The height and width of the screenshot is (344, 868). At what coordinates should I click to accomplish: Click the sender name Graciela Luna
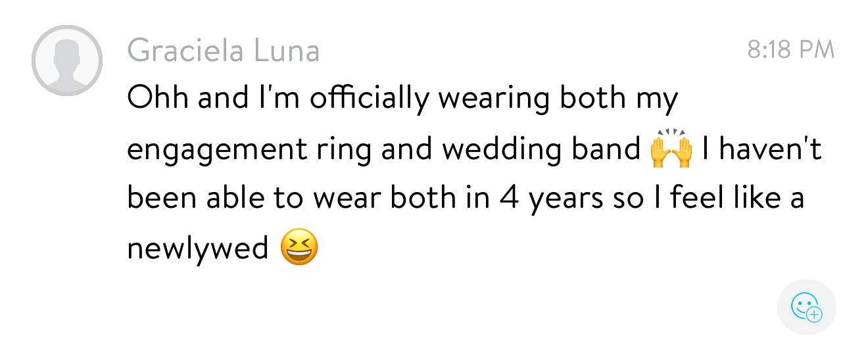tap(224, 50)
